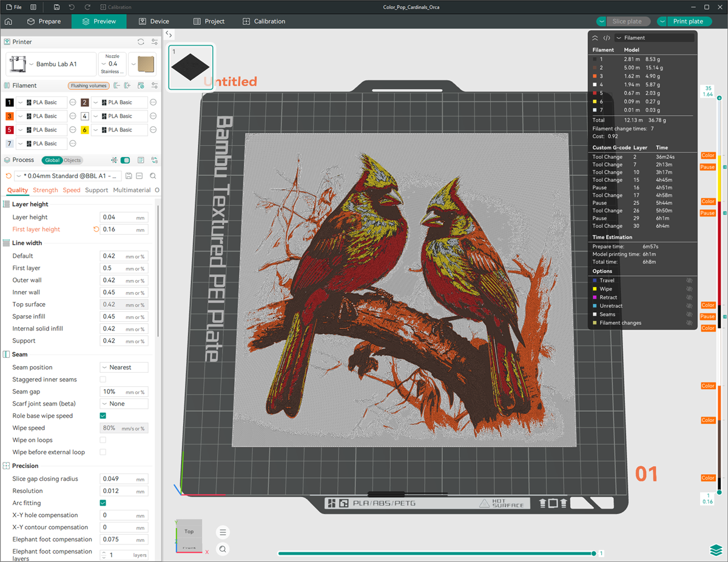Enable Wipe on loops checkbox
This screenshot has width=728, height=562.
(103, 440)
